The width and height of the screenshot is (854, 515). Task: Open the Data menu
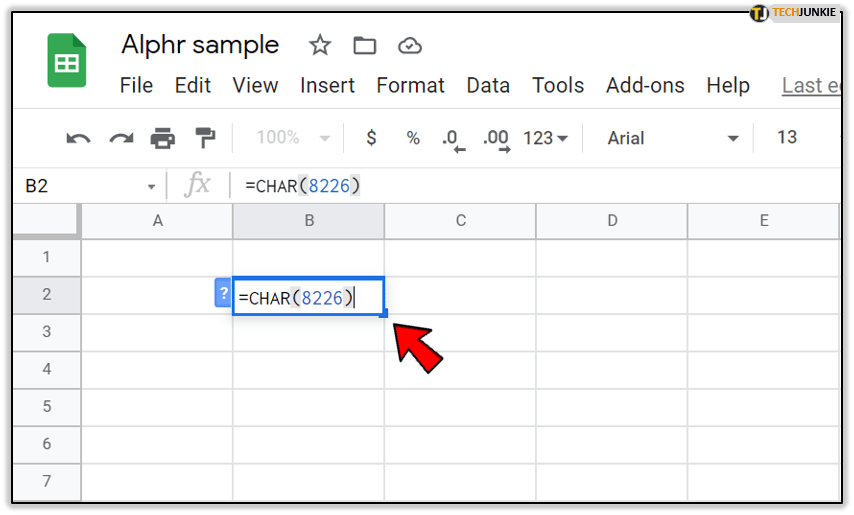(x=488, y=86)
